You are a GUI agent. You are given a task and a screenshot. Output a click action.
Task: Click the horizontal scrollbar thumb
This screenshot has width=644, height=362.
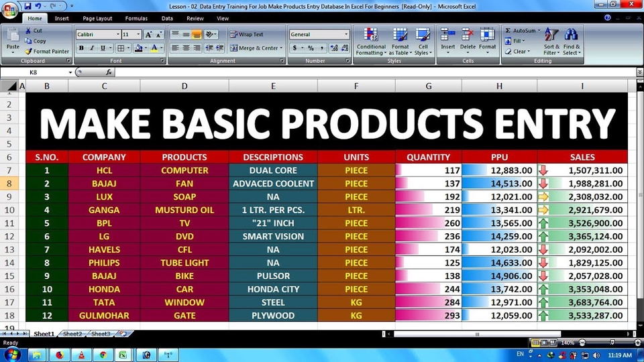click(x=477, y=334)
